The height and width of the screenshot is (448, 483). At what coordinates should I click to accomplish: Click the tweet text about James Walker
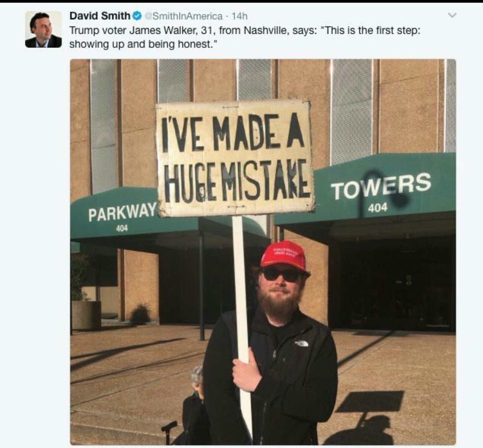[x=245, y=37]
